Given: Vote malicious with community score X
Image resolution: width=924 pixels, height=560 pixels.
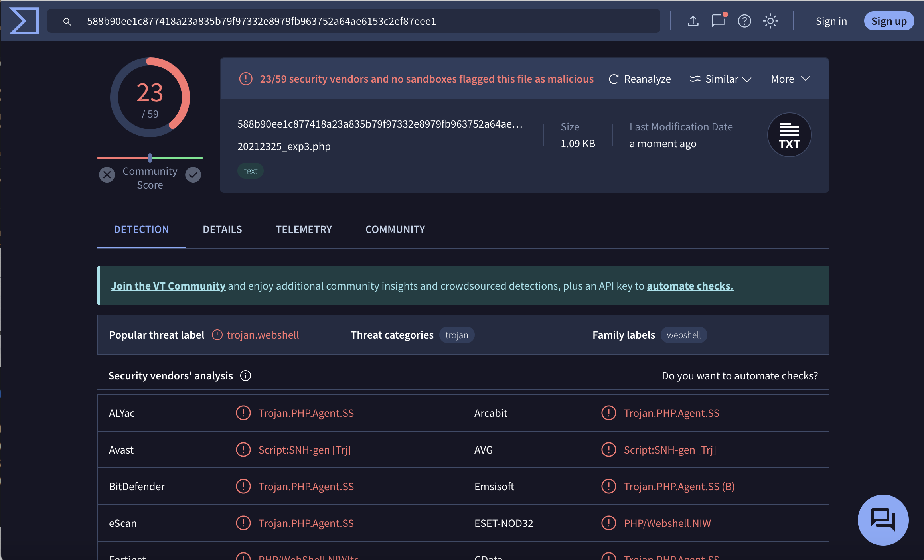Looking at the screenshot, I should pyautogui.click(x=107, y=175).
